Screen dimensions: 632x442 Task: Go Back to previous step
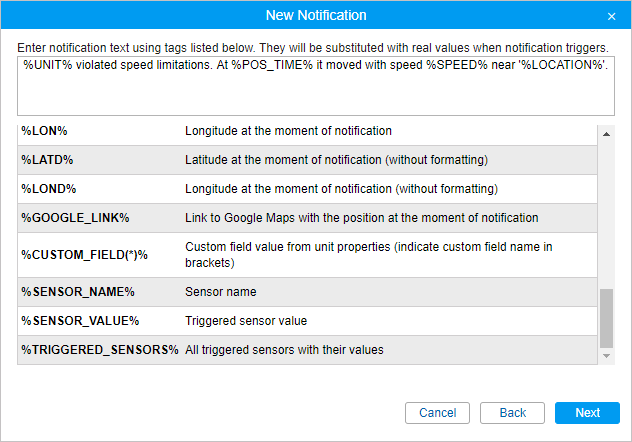[512, 413]
